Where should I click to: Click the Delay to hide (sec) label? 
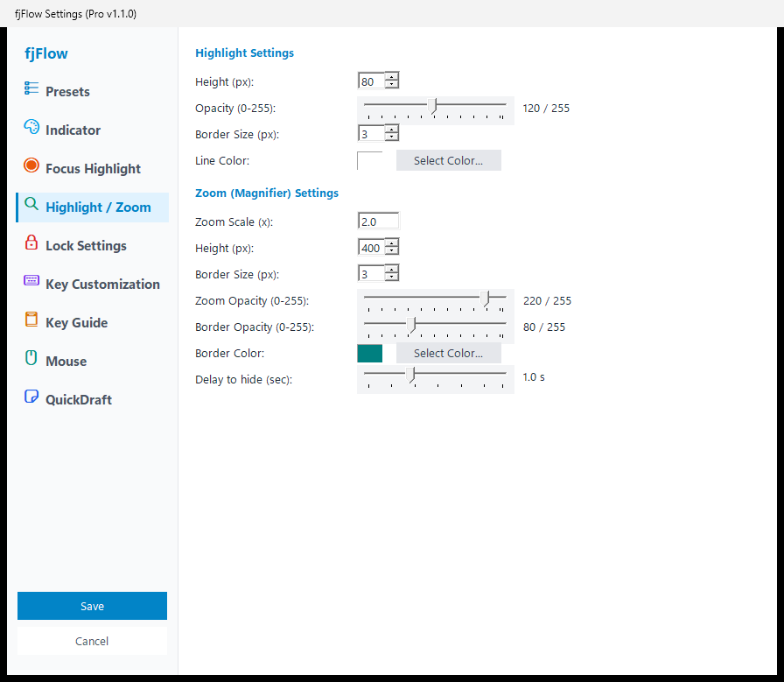point(243,379)
